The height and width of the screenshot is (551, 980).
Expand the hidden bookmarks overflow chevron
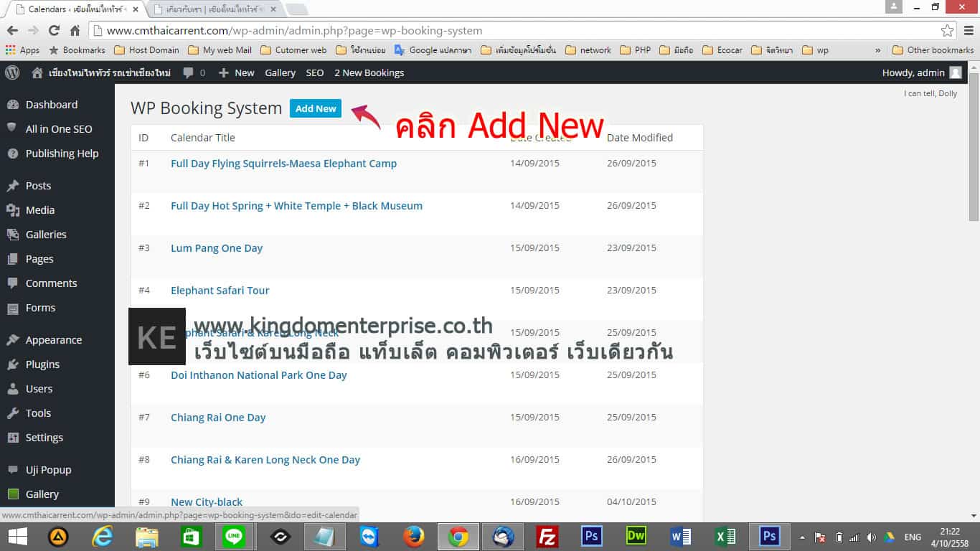point(877,50)
